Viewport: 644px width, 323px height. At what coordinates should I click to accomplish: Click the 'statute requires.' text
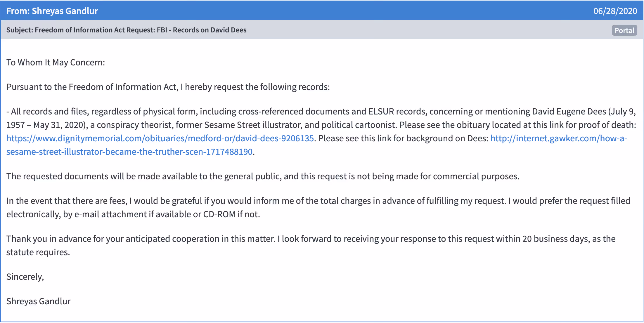tap(38, 252)
